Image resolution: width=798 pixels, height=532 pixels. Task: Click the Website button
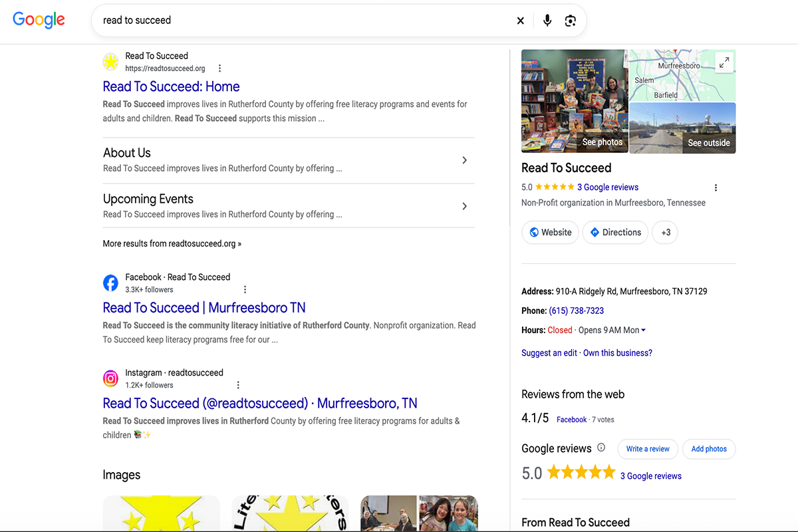(551, 233)
